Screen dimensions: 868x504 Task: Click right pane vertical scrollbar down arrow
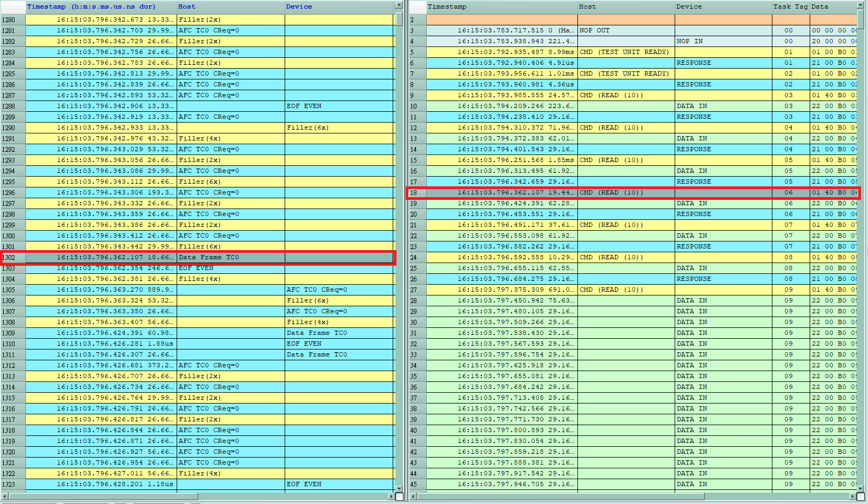click(861, 488)
